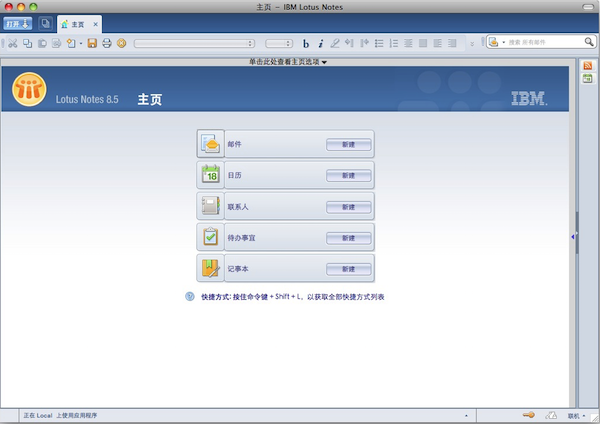Image resolution: width=600 pixels, height=424 pixels.
Task: Click the document properties toolbar icon
Action: tap(57, 43)
